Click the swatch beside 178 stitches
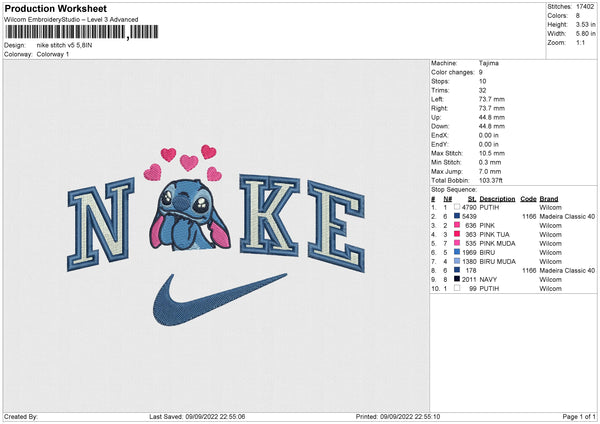Image resolution: width=600 pixels, height=424 pixels. pyautogui.click(x=457, y=270)
